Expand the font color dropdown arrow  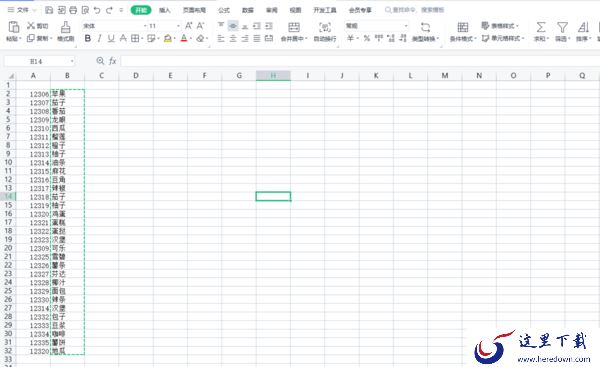[x=191, y=38]
